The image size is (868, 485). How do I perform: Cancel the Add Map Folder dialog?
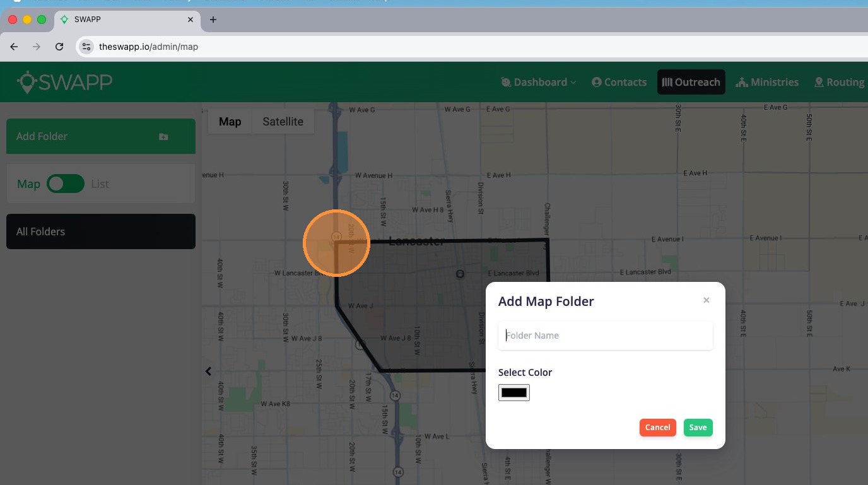point(657,428)
